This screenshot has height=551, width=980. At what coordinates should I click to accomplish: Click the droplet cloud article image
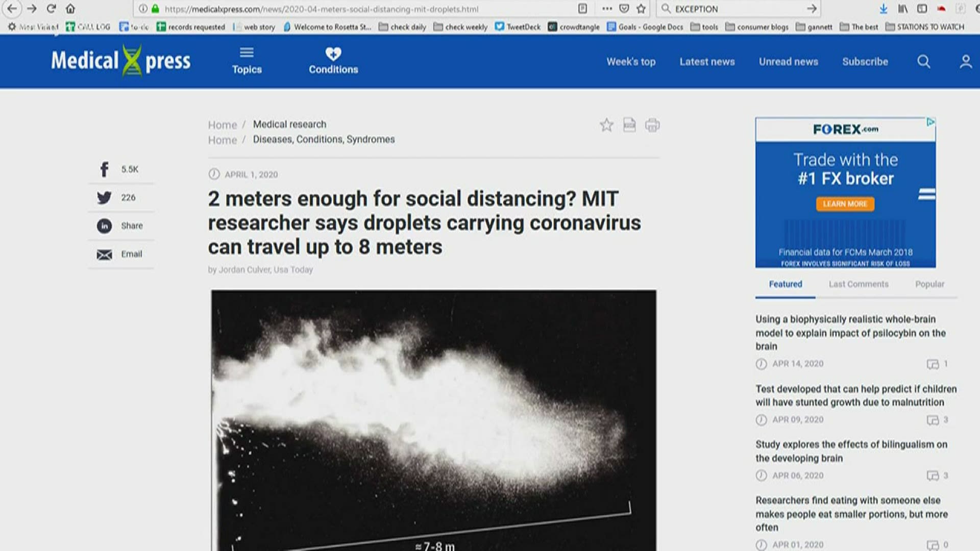coord(433,420)
